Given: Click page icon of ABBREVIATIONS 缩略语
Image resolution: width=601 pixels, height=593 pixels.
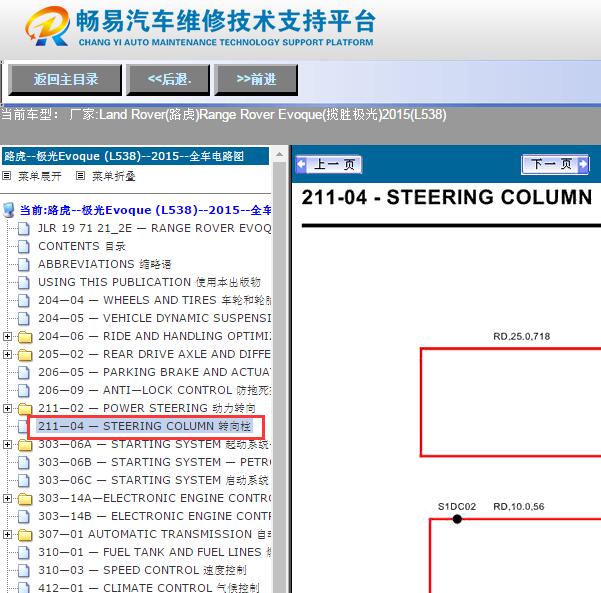Looking at the screenshot, I should click(x=24, y=264).
